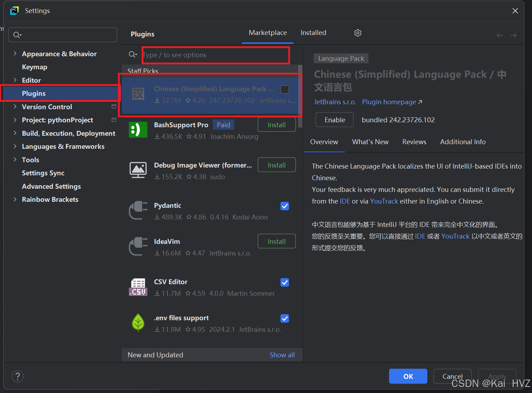The height and width of the screenshot is (393, 532).
Task: Click the Paid tag on BashSupport Pro
Action: [223, 125]
